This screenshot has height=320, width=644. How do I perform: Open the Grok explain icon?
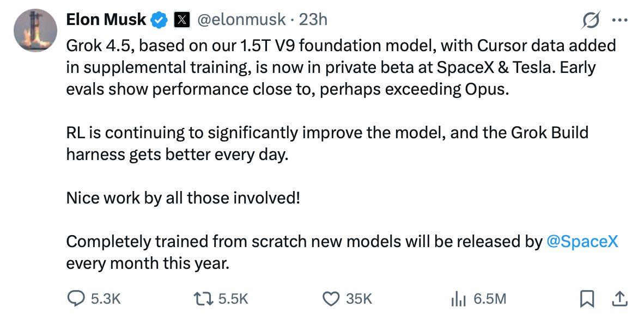(x=590, y=20)
